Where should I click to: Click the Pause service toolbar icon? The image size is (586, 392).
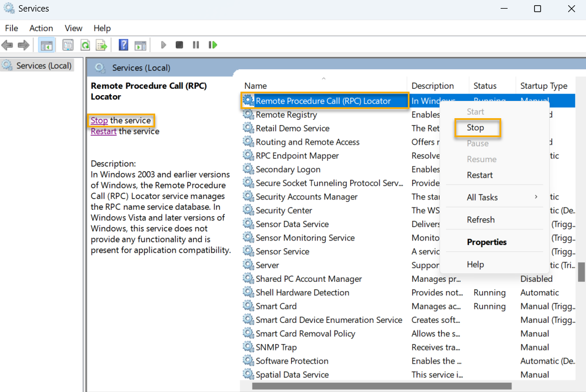click(196, 44)
